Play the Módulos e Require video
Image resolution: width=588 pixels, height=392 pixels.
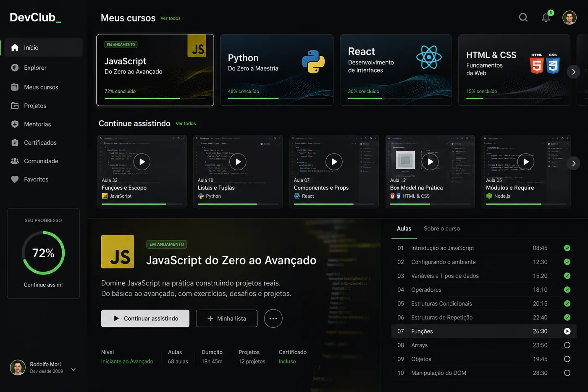[526, 162]
